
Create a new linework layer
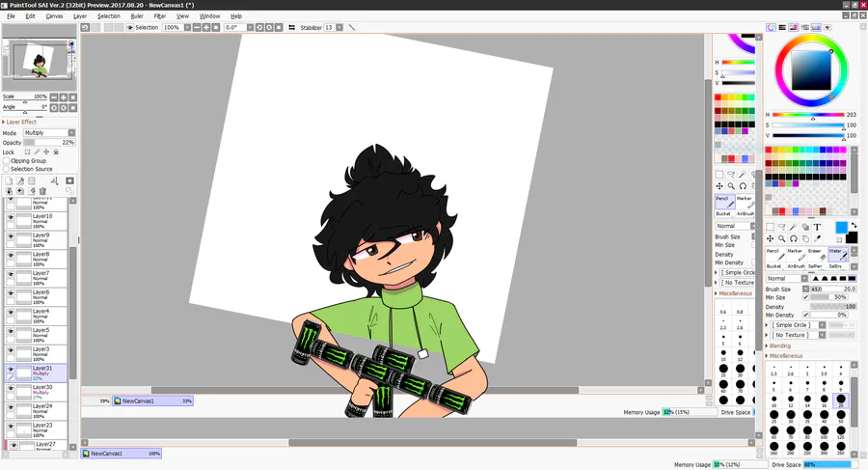coord(20,180)
